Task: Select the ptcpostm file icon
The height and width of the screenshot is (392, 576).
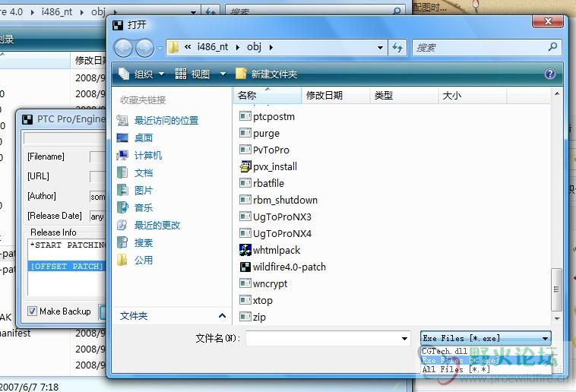Action: (x=245, y=116)
